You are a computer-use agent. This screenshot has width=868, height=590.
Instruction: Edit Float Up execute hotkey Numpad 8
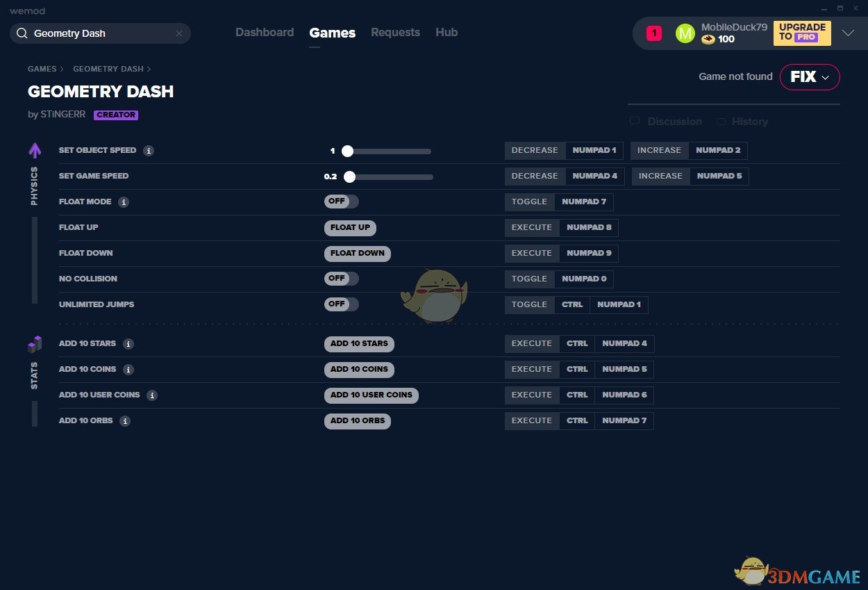point(562,228)
